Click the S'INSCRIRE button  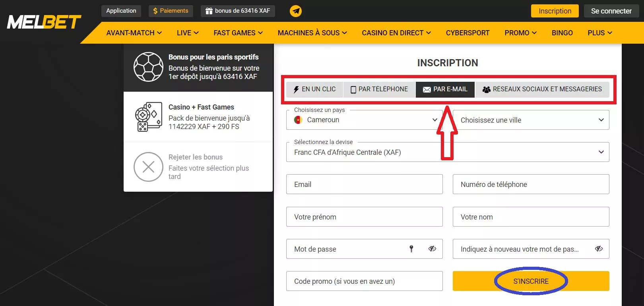click(x=531, y=281)
